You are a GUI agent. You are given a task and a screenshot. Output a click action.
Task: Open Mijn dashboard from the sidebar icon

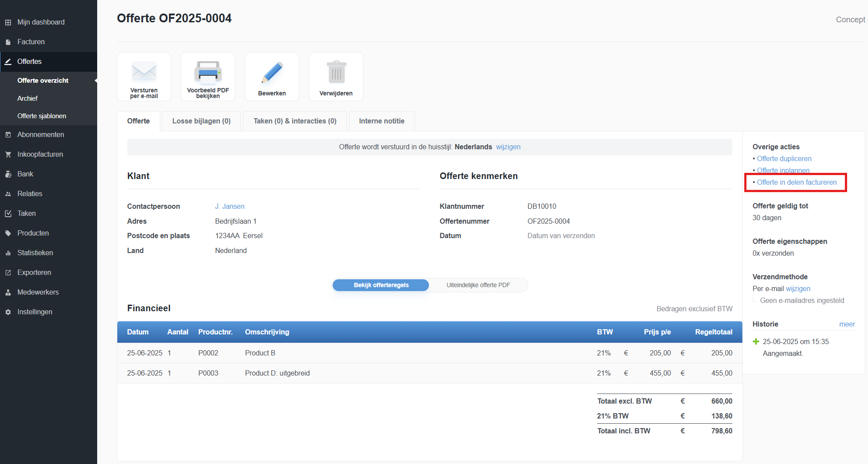(8, 22)
